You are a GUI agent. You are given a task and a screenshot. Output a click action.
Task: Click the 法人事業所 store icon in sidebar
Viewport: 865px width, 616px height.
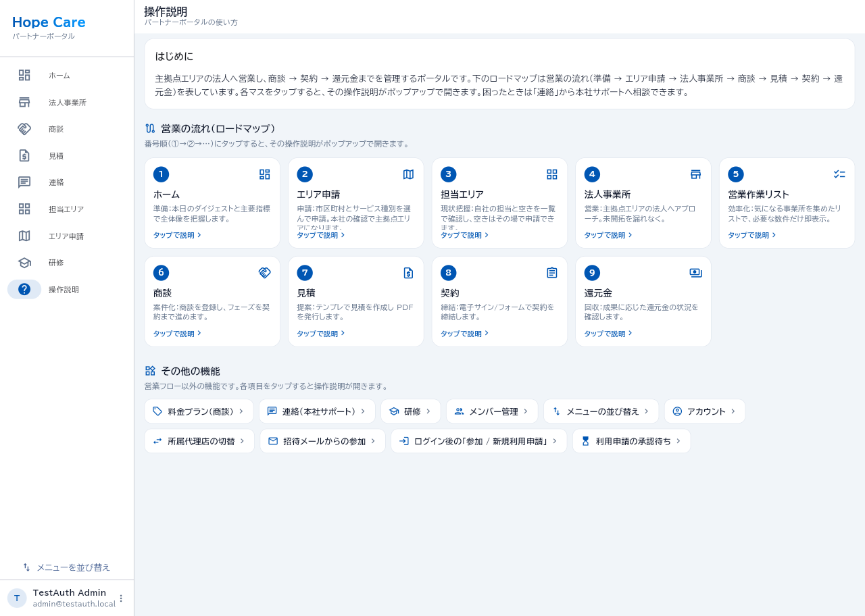coord(24,102)
